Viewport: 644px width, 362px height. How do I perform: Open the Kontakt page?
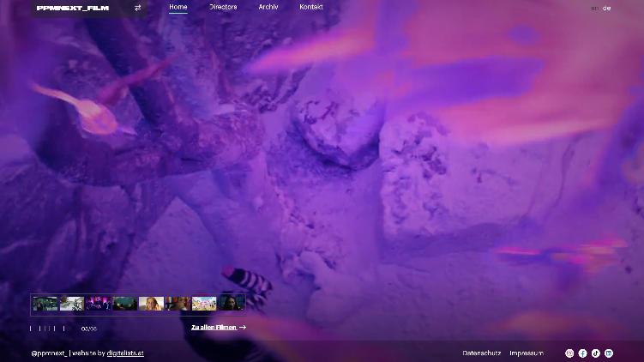click(x=311, y=7)
